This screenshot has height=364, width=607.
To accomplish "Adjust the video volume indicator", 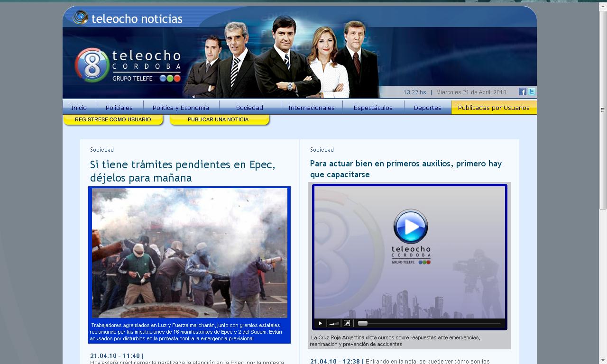I will point(334,323).
